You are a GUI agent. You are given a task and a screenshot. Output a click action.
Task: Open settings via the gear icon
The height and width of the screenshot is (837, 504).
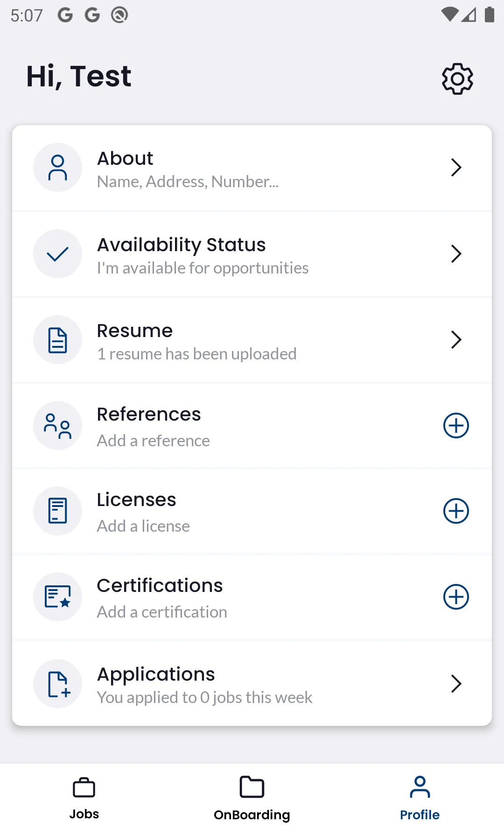tap(457, 78)
